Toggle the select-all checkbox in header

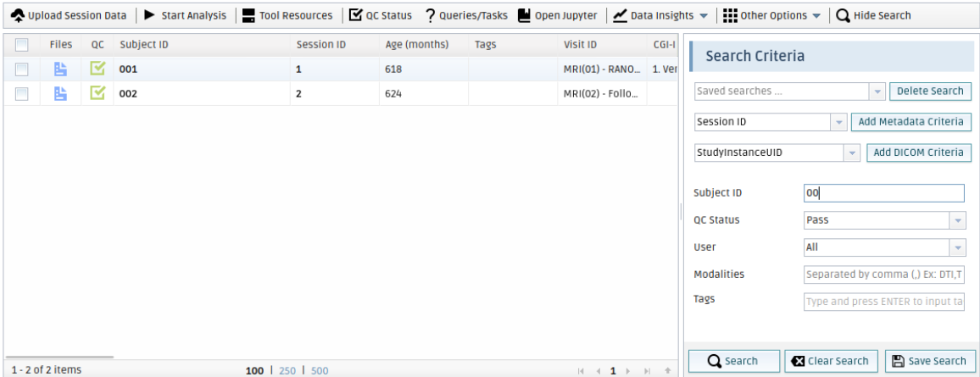[22, 45]
